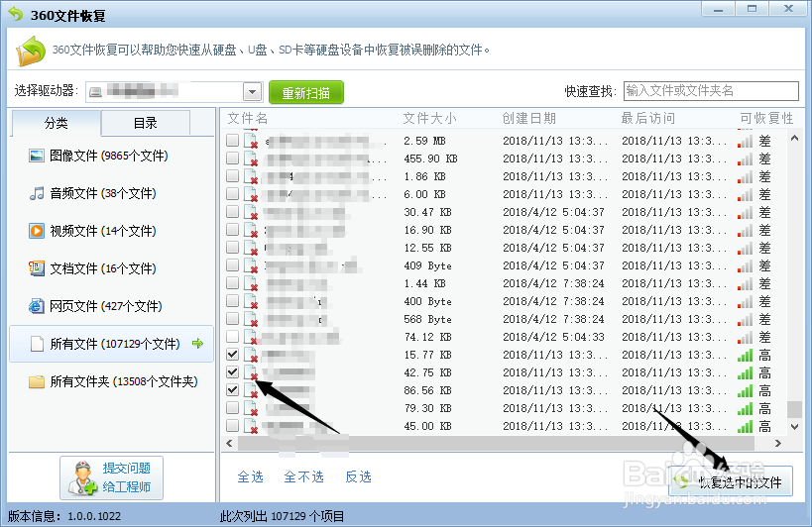Viewport: 812px width, 527px height.
Task: Click drive icon in drive selector
Action: [95, 92]
